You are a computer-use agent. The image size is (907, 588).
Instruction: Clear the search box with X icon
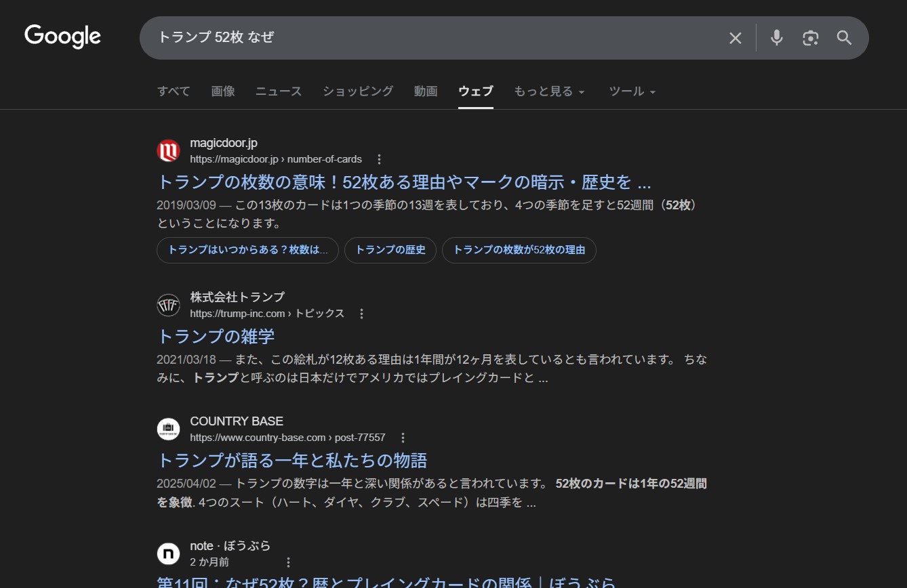coord(735,38)
